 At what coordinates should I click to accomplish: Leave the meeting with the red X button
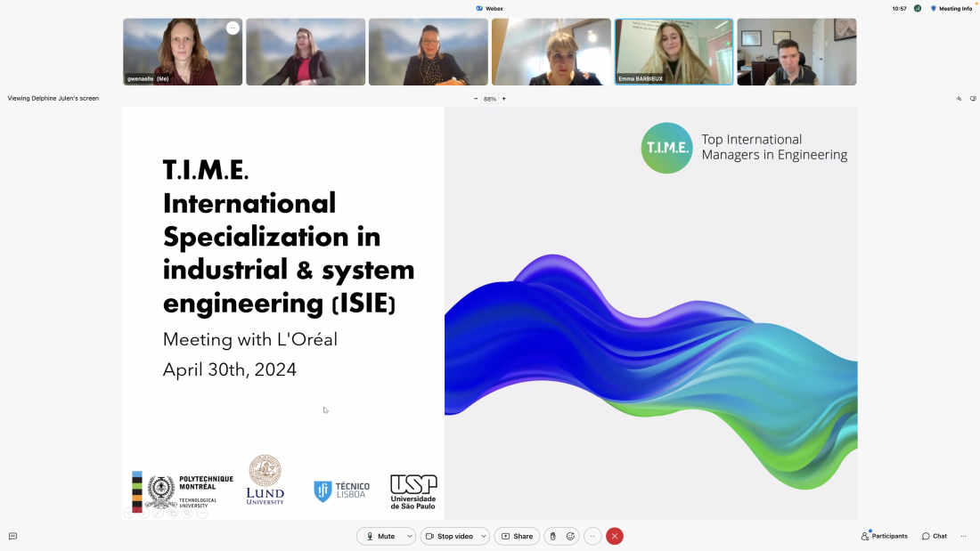coord(615,536)
